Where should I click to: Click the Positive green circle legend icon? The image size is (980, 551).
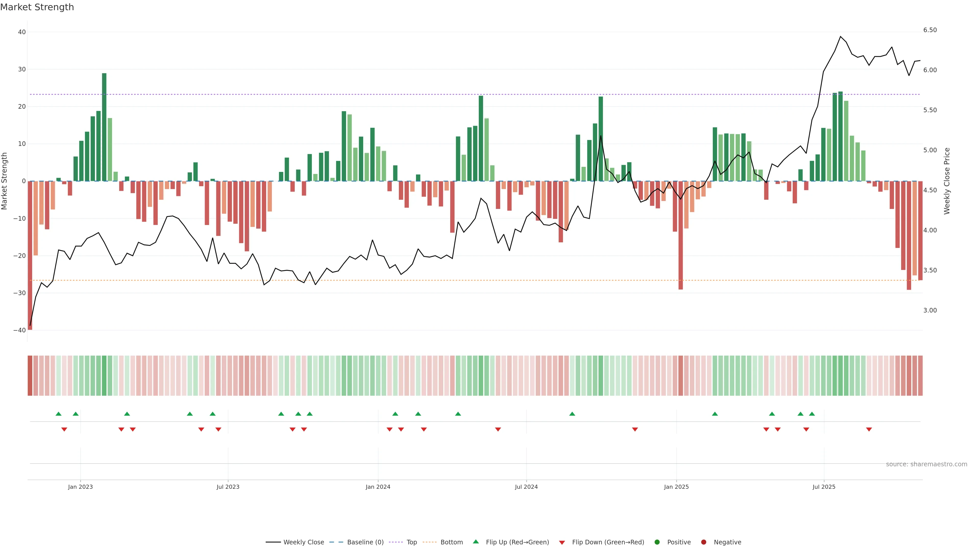click(657, 542)
